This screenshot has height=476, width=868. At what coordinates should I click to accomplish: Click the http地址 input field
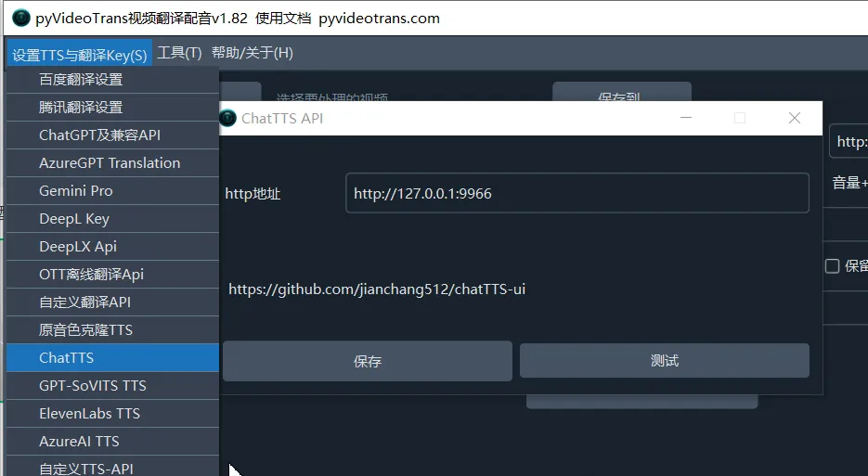[577, 194]
